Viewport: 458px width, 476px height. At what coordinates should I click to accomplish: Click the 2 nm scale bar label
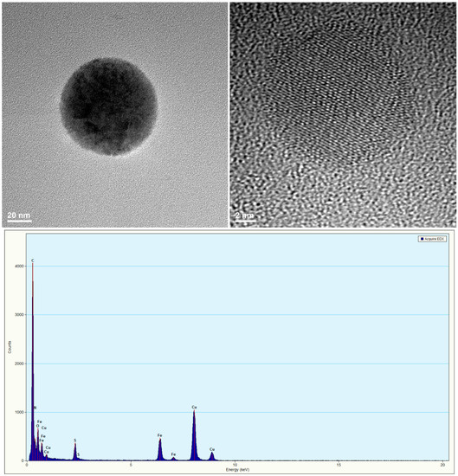[244, 215]
